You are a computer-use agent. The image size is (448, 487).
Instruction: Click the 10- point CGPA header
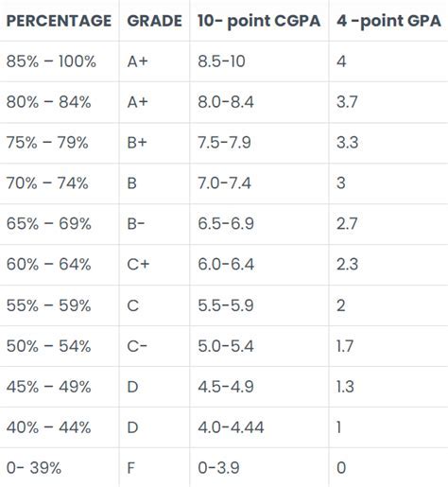tap(259, 21)
